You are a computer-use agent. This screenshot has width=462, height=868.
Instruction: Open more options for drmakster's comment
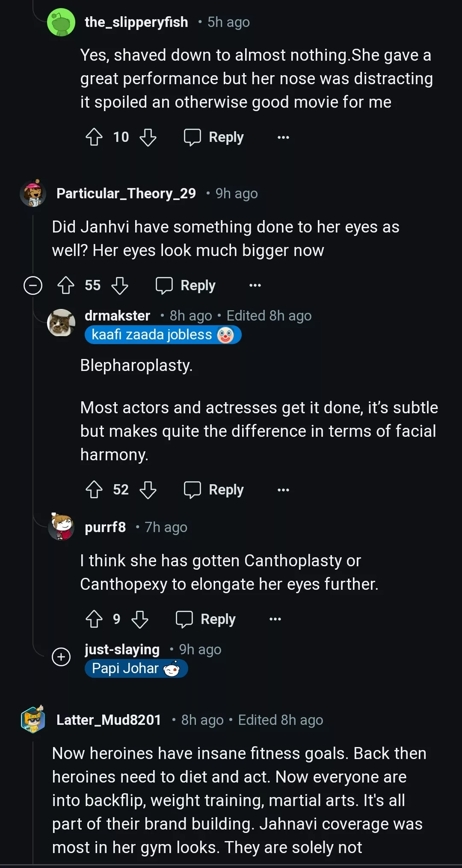[283, 490]
